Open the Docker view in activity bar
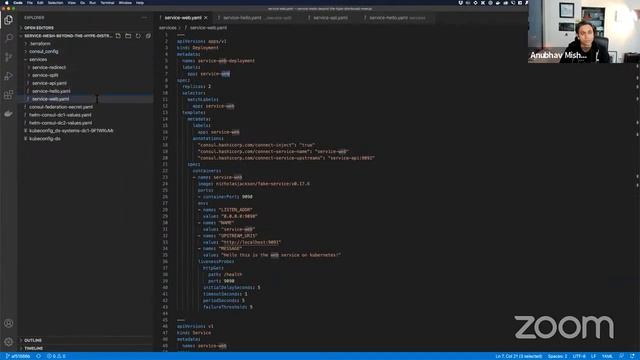Viewport: 640px width, 360px height. click(x=8, y=114)
